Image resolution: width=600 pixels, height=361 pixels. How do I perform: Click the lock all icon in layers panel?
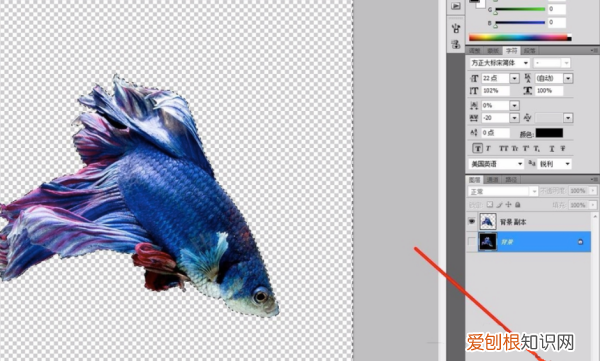click(x=518, y=205)
